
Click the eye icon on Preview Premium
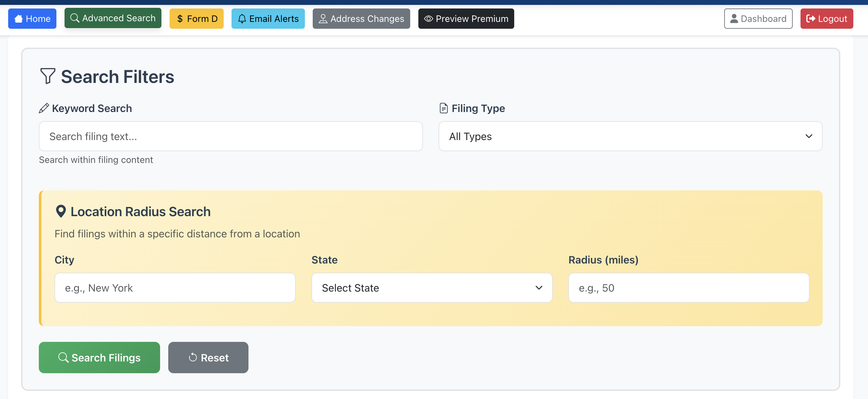pos(428,19)
